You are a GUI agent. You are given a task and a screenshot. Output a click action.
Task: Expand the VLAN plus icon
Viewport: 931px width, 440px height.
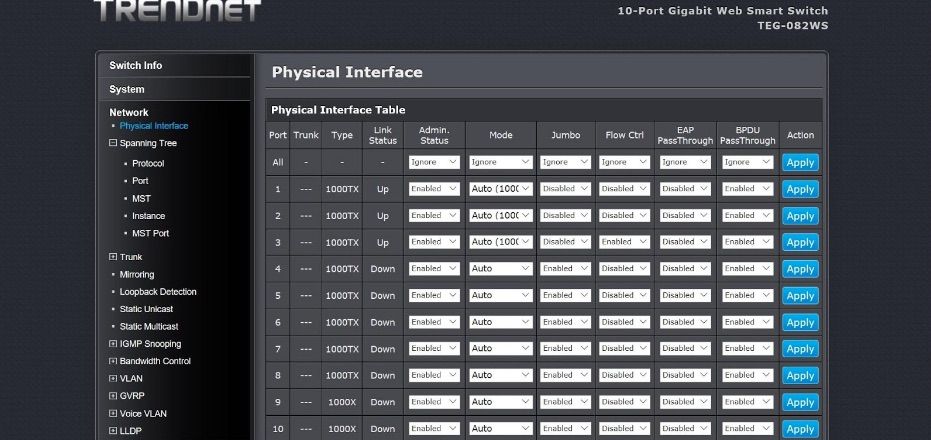(113, 379)
